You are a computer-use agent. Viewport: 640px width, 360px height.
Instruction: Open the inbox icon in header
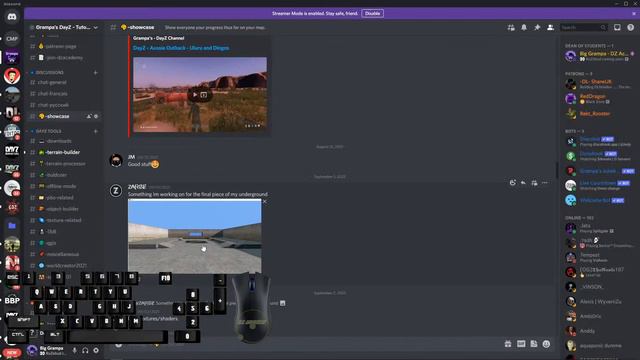point(617,27)
